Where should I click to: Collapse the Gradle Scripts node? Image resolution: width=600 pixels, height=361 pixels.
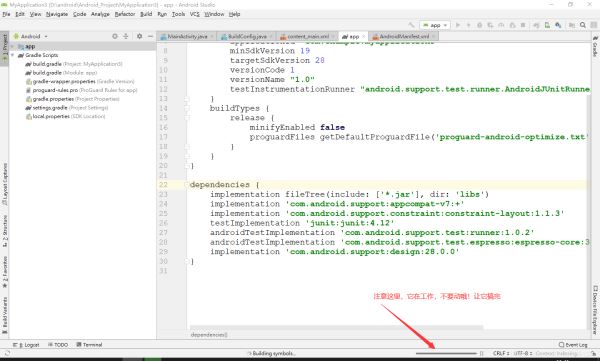point(13,55)
